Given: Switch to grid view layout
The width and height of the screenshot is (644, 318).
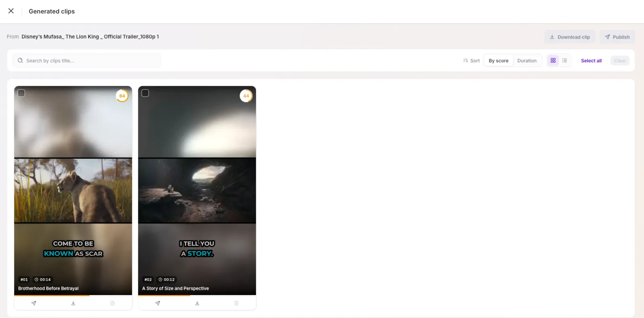Looking at the screenshot, I should (553, 60).
